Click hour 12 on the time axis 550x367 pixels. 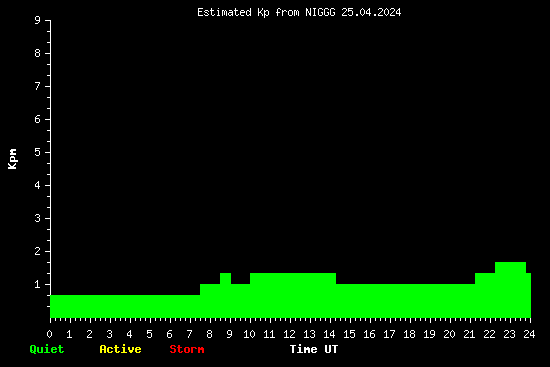tap(289, 334)
